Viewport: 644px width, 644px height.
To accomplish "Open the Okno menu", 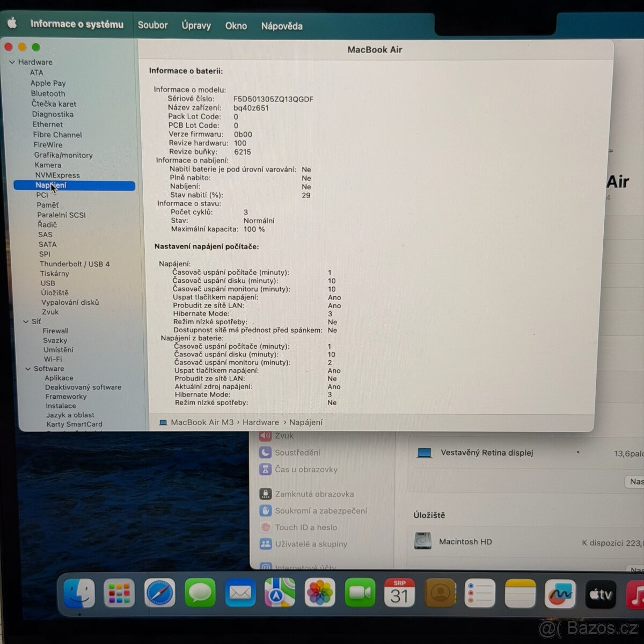I will click(x=236, y=26).
